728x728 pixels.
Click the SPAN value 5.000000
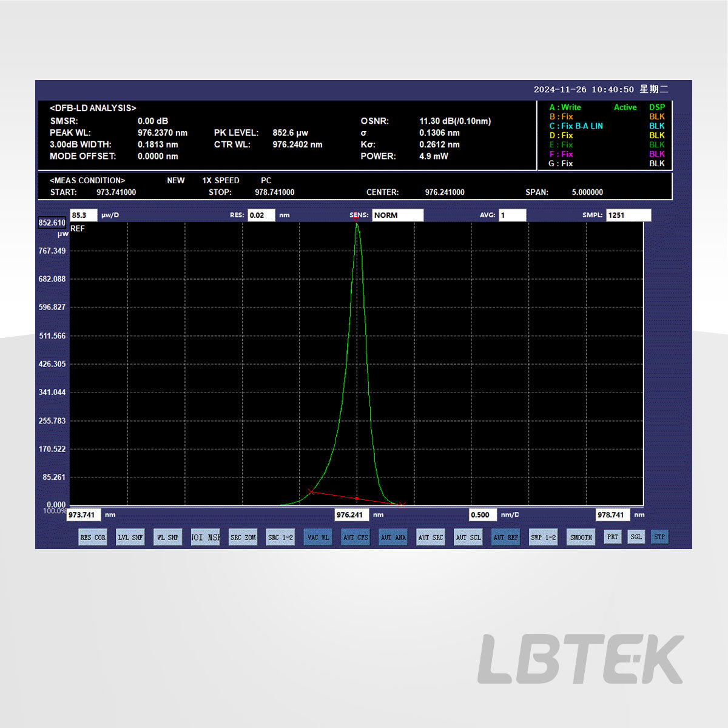587,192
